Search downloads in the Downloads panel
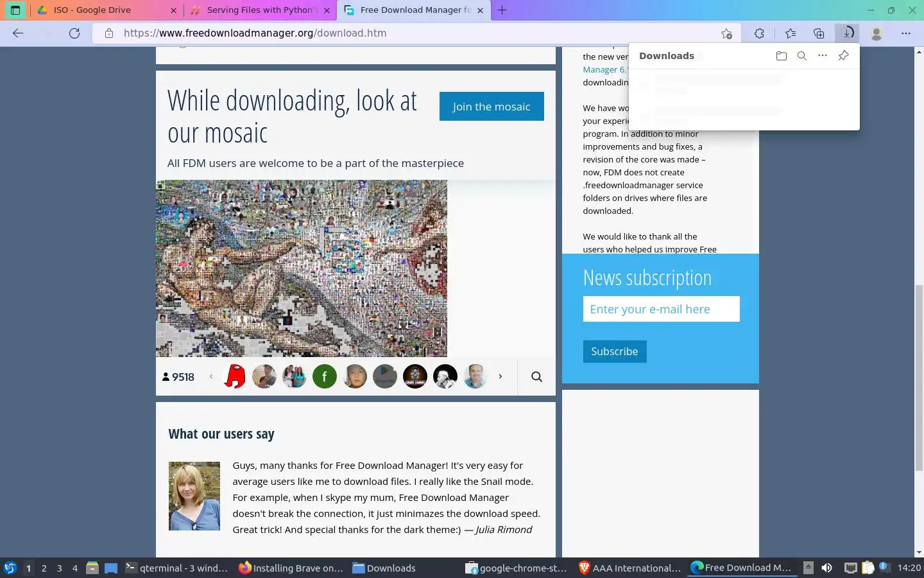The width and height of the screenshot is (924, 578). (801, 56)
